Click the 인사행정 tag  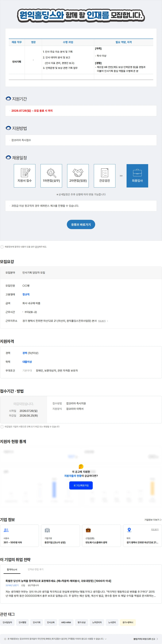pyautogui.click(x=22, y=622)
